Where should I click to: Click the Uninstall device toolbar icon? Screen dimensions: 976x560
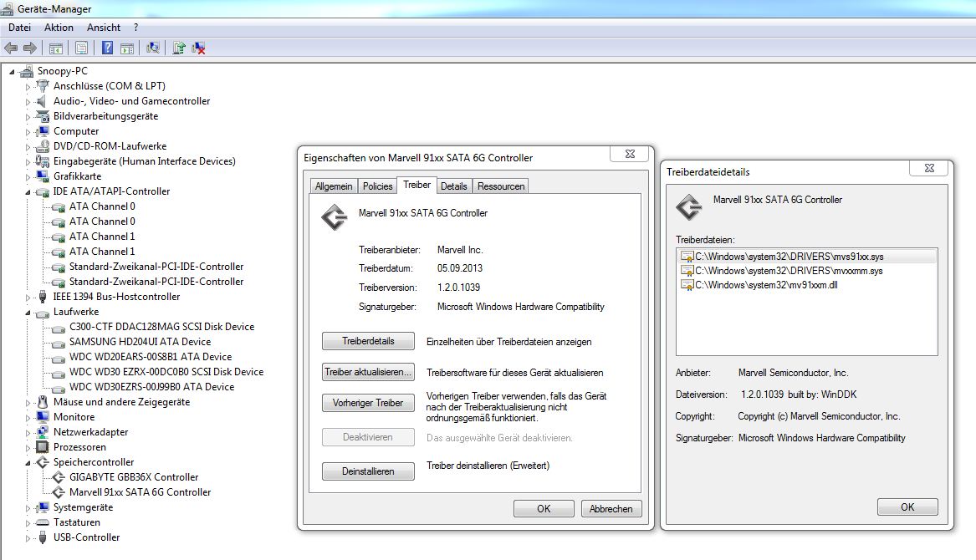point(198,48)
